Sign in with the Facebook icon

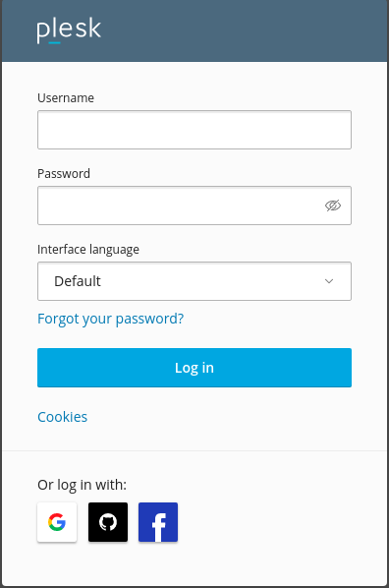158,522
